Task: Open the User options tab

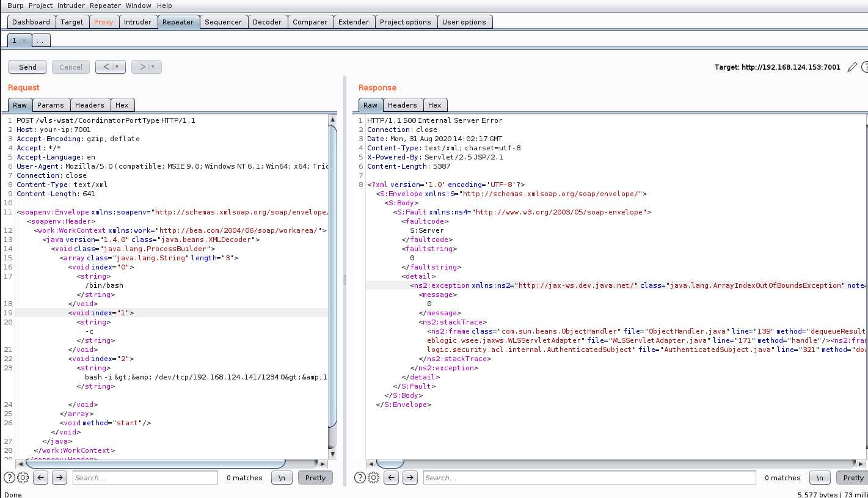Action: coord(464,22)
